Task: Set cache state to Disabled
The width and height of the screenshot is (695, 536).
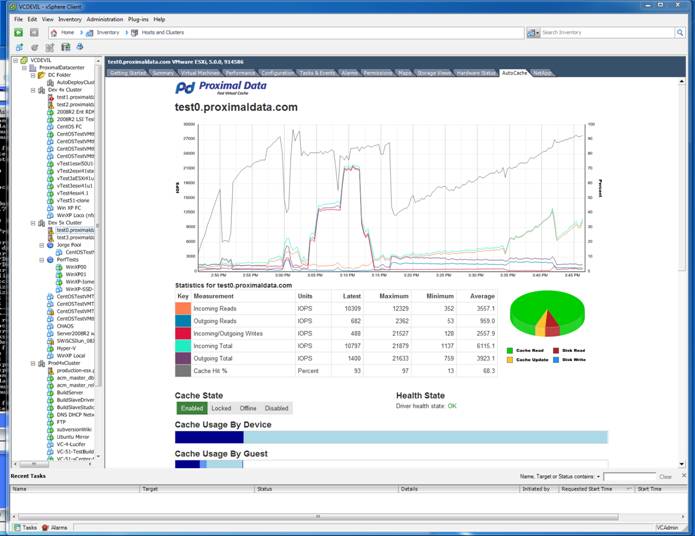Action: 277,408
